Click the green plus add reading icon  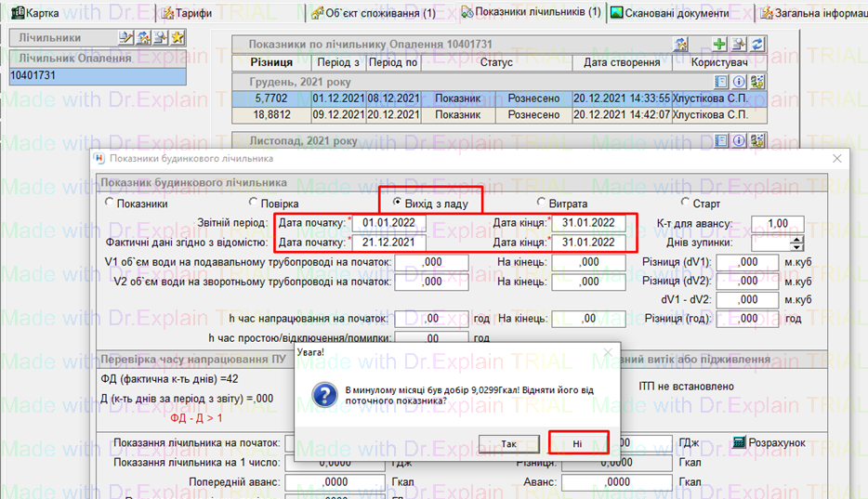point(719,45)
